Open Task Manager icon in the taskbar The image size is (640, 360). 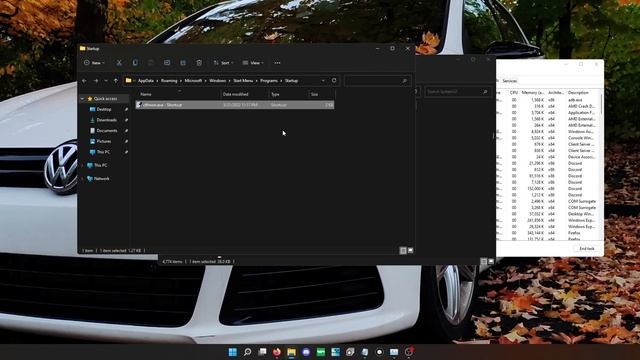pyautogui.click(x=394, y=352)
